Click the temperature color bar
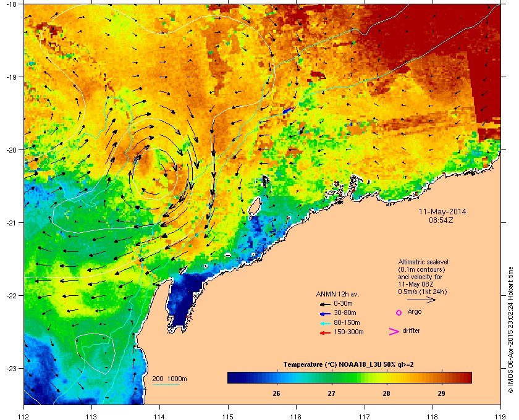Image resolution: width=519 pixels, height=420 pixels. pos(350,377)
